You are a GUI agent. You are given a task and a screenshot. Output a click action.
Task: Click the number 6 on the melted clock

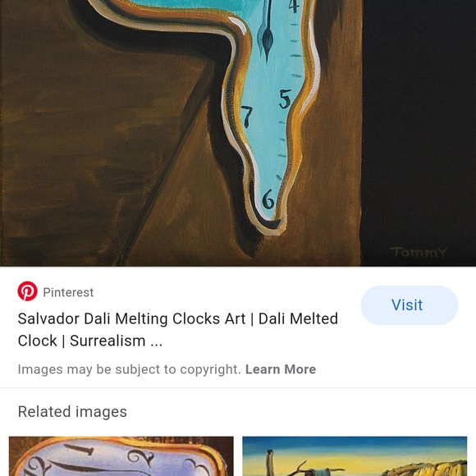click(x=268, y=199)
